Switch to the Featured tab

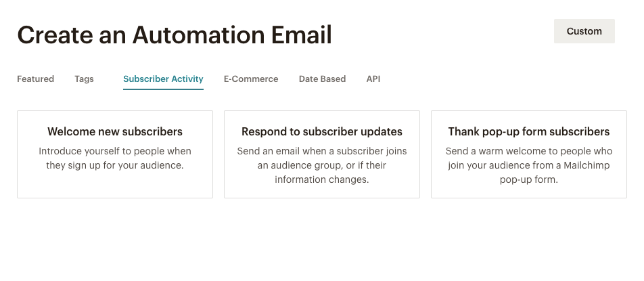click(x=35, y=79)
